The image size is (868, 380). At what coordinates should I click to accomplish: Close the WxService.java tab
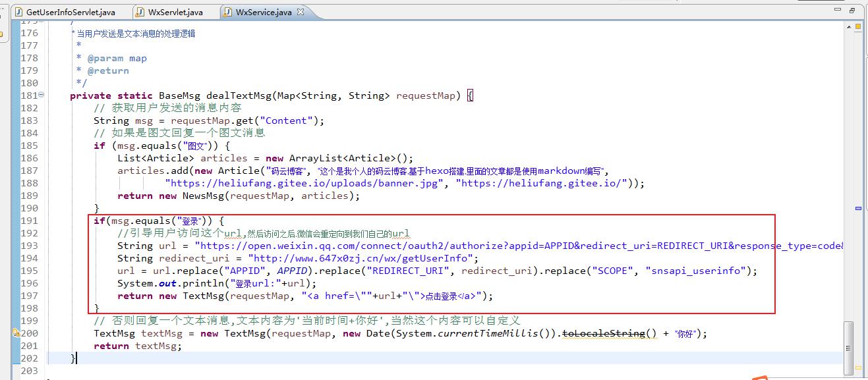point(301,12)
